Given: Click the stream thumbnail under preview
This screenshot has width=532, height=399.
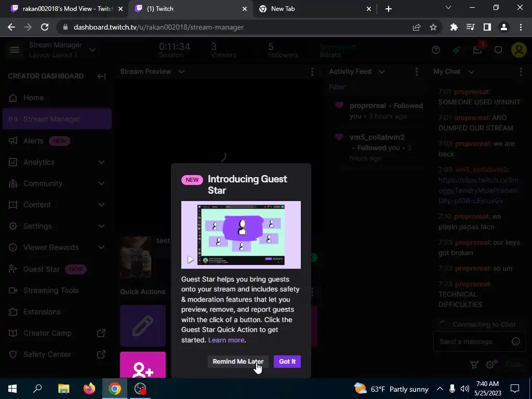Looking at the screenshot, I should tap(136, 257).
